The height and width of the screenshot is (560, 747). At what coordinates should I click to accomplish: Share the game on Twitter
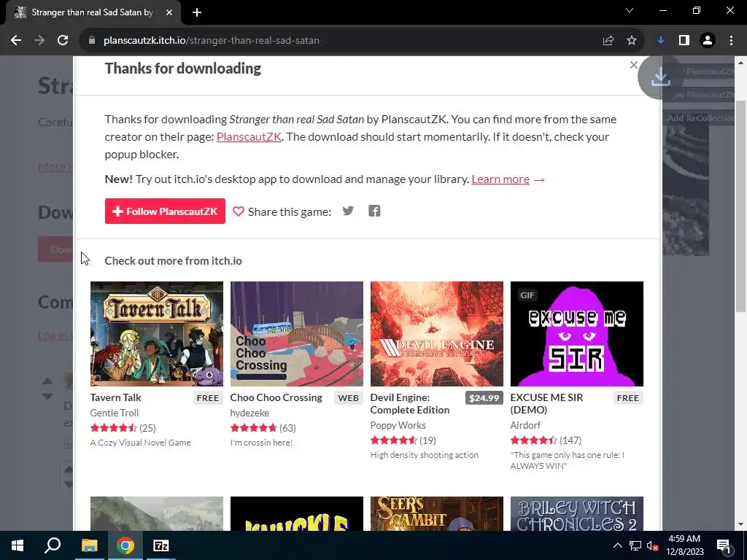(x=348, y=211)
